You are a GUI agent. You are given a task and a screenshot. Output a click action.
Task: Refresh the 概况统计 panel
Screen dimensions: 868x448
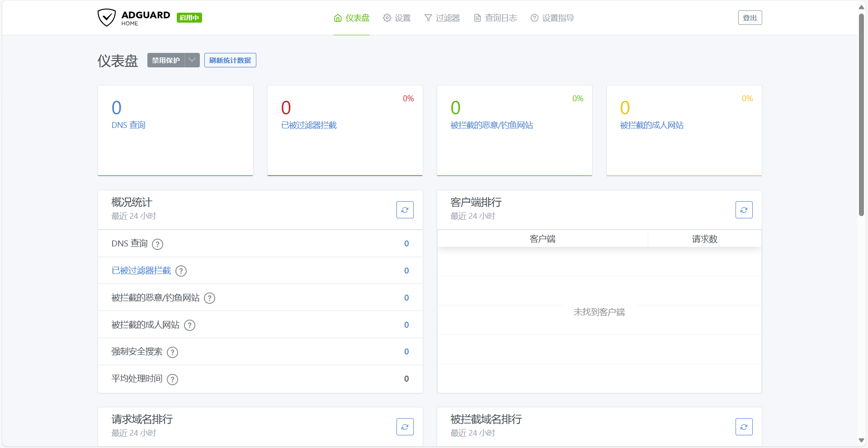point(405,210)
